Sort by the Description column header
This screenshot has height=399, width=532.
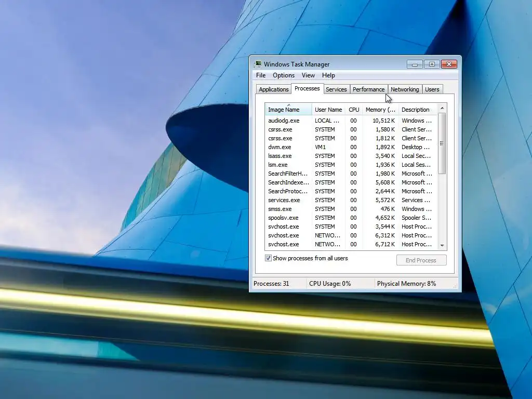[418, 110]
